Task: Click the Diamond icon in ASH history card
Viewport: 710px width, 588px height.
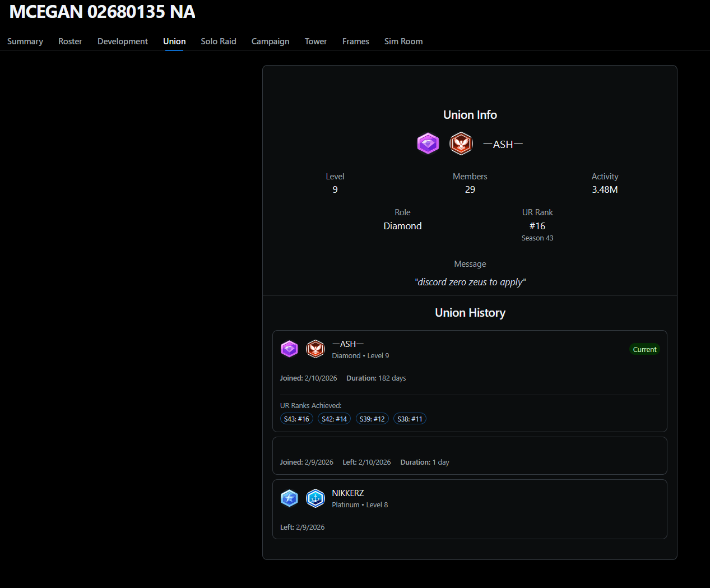Action: click(x=289, y=349)
